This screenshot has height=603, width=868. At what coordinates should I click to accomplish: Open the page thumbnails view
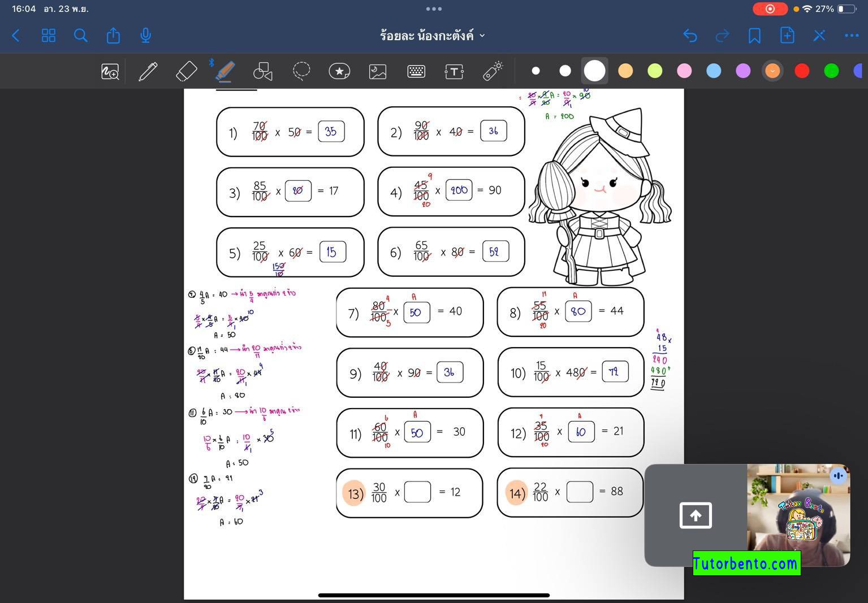click(x=49, y=35)
